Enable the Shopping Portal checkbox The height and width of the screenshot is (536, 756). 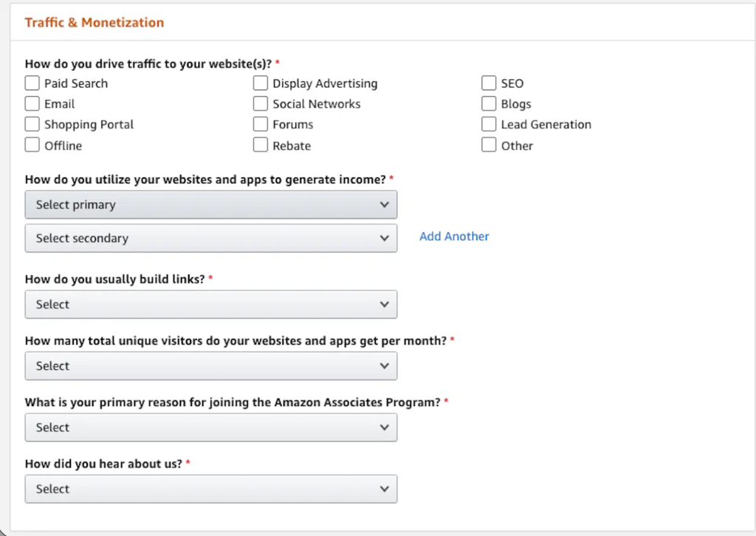click(32, 125)
